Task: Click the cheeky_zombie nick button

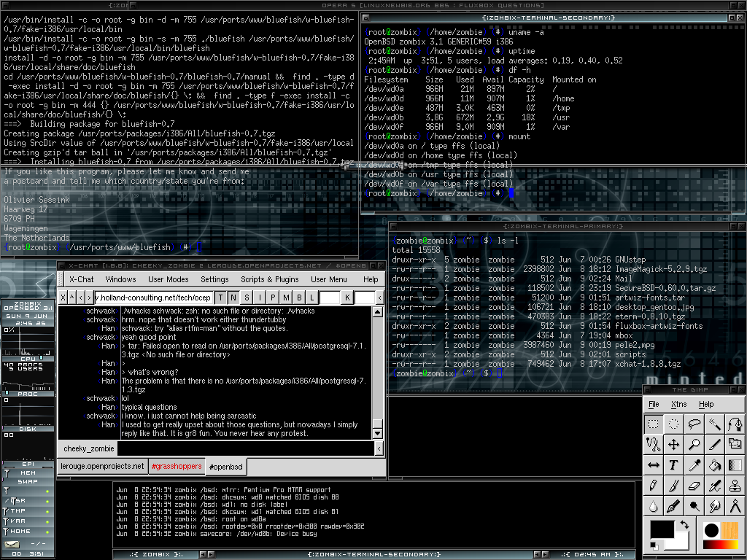Action: tap(89, 448)
